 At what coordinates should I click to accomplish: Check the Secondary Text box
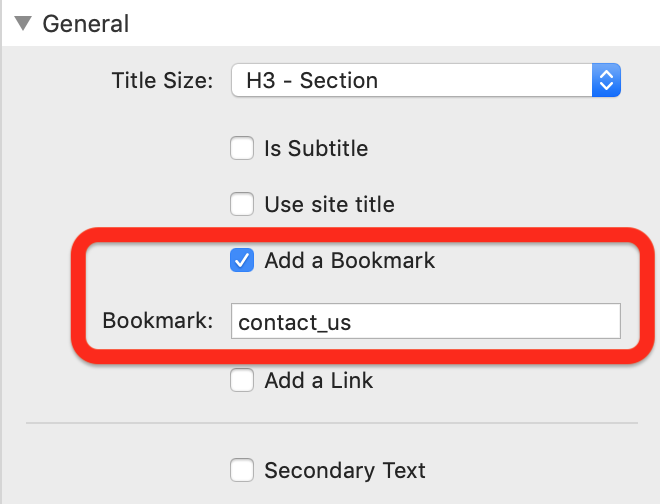(242, 470)
